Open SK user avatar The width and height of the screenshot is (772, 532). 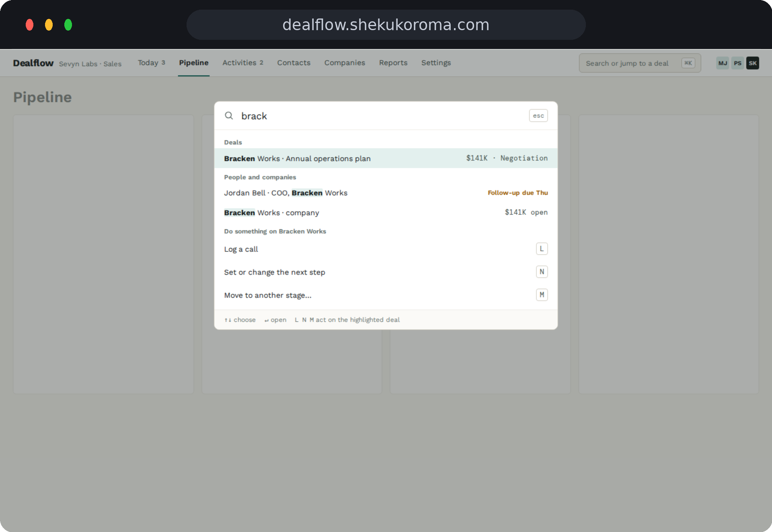coord(753,63)
